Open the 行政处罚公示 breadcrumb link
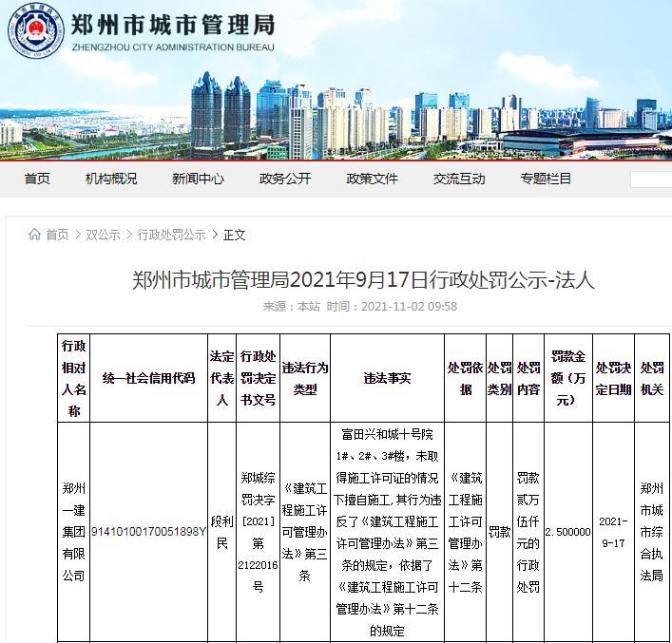672x643 pixels. tap(171, 235)
